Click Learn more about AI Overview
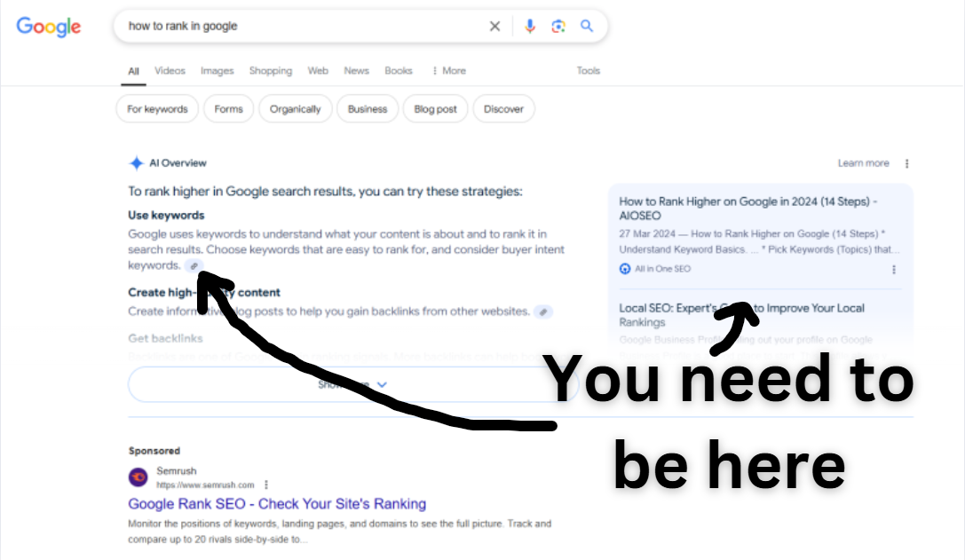The height and width of the screenshot is (560, 965). pos(864,163)
